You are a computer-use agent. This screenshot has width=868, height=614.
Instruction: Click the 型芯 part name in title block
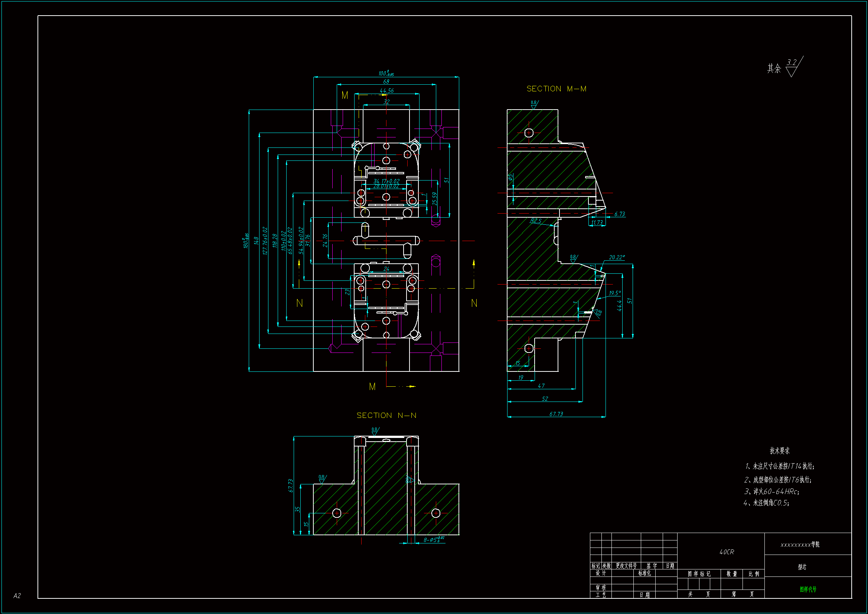tap(802, 567)
